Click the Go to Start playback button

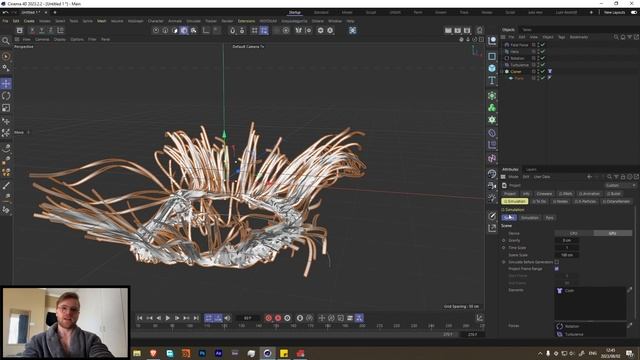point(140,318)
